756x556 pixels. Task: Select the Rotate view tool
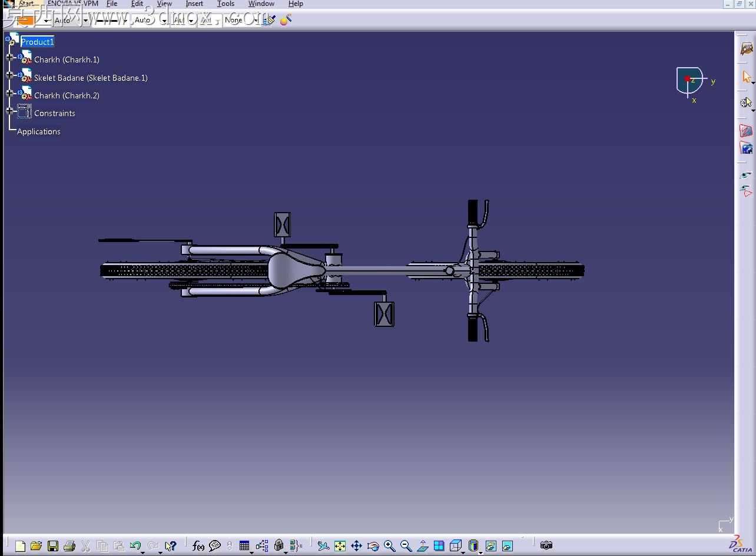pos(373,546)
